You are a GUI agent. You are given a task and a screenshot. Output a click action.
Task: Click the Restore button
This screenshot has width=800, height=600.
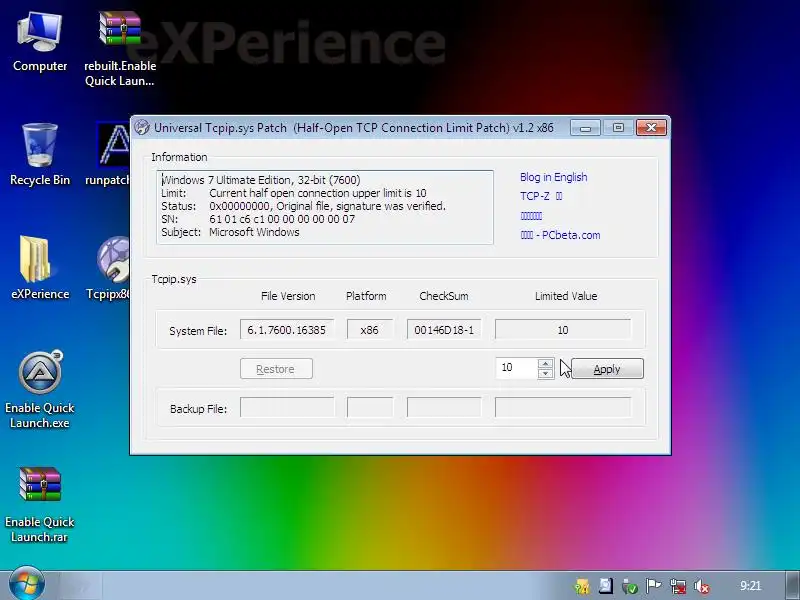[x=276, y=368]
